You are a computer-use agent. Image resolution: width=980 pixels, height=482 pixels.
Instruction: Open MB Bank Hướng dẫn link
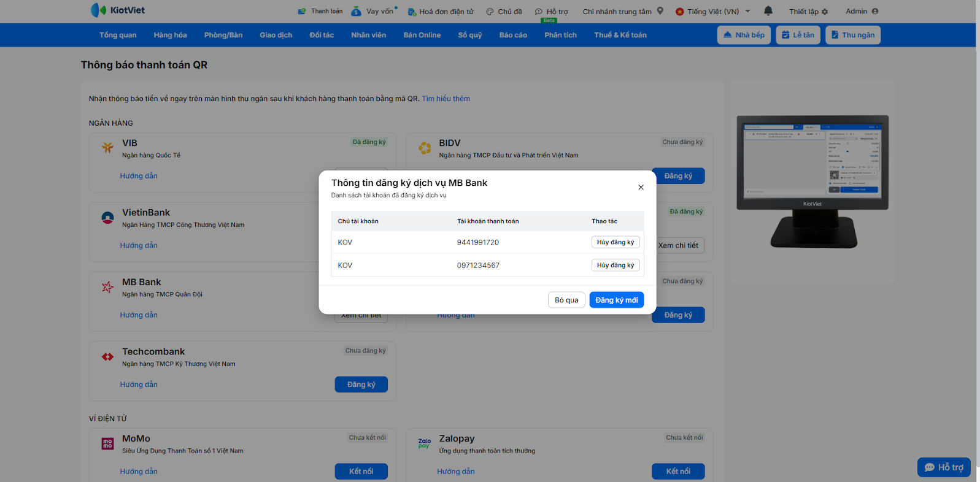[x=139, y=315]
